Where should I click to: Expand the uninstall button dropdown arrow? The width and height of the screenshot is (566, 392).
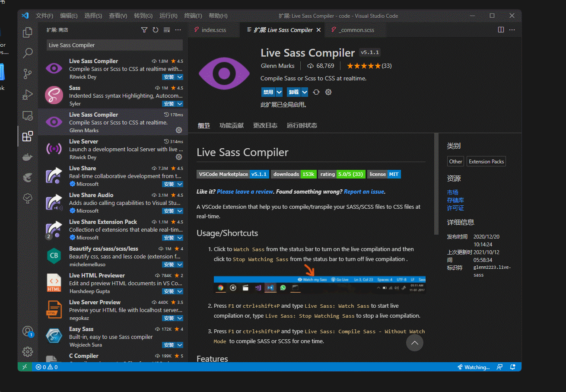click(x=305, y=92)
